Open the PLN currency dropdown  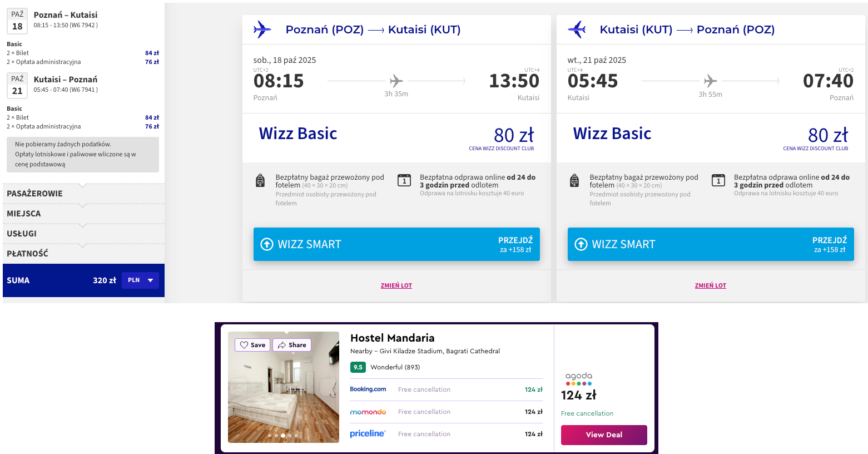[x=140, y=280]
